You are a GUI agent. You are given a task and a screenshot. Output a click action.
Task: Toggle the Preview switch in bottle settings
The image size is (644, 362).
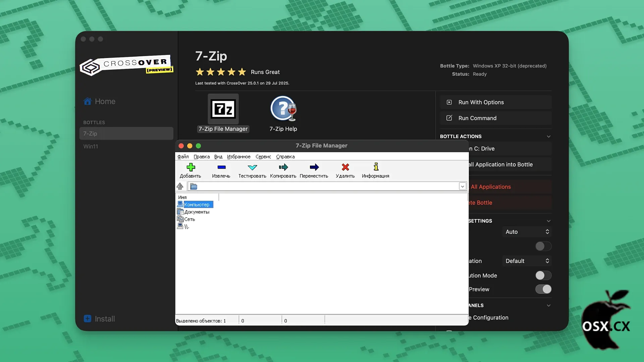[x=543, y=289]
